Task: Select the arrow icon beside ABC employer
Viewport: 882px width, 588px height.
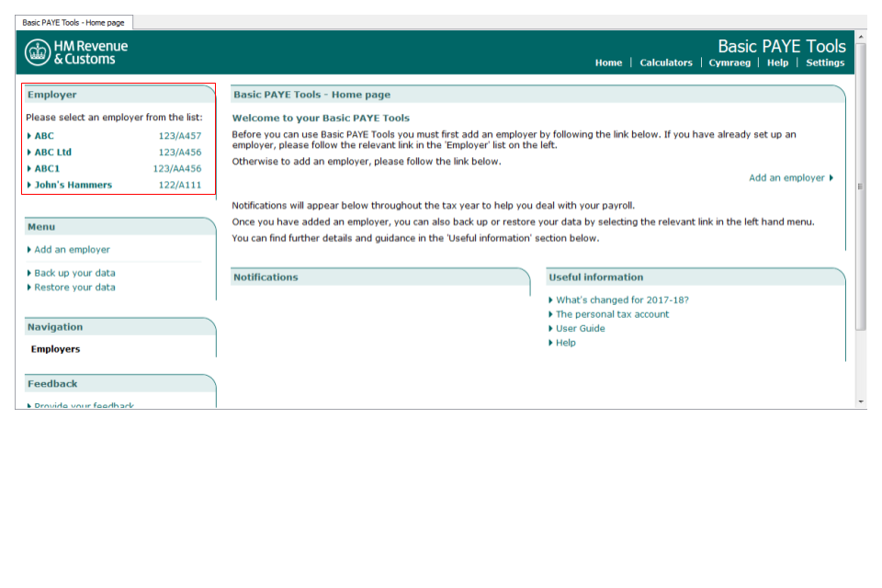Action: [x=28, y=135]
